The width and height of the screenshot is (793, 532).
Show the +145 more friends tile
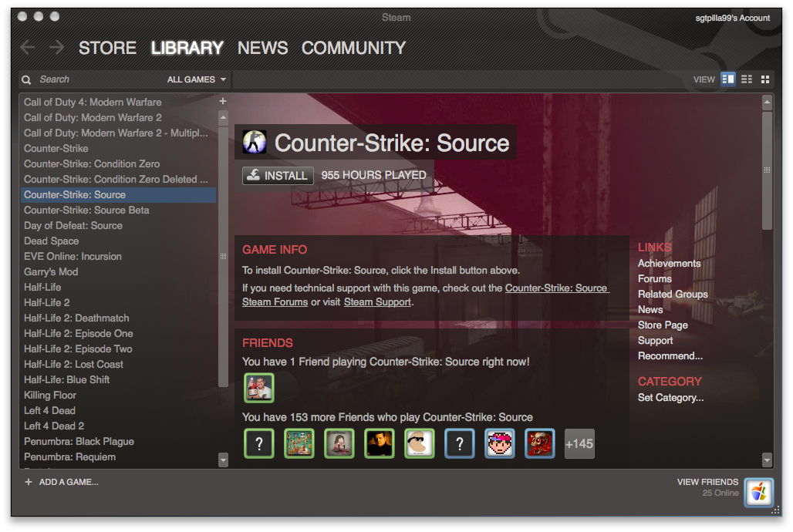pos(579,443)
